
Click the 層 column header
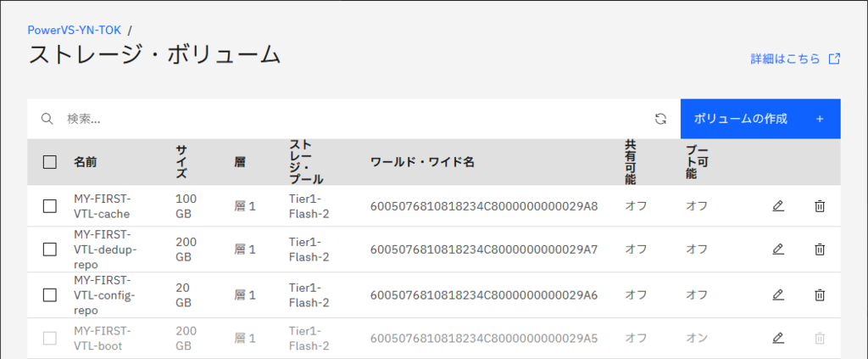click(239, 162)
